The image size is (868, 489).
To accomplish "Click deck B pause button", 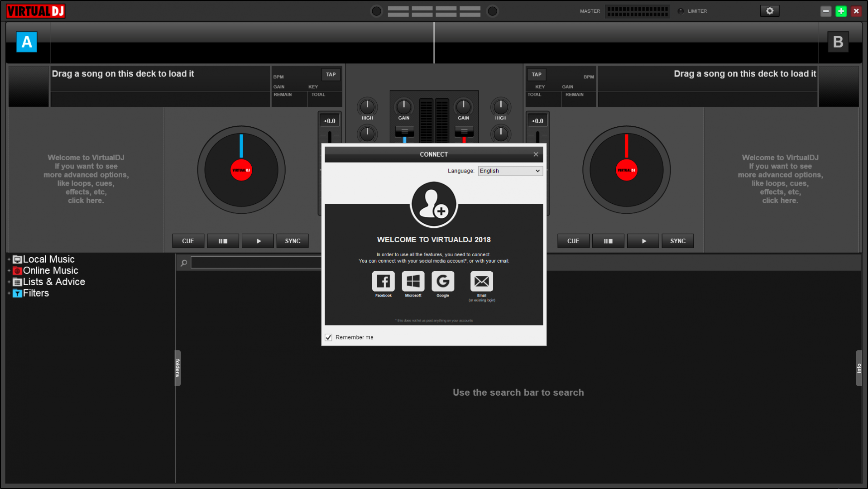I will (x=608, y=241).
